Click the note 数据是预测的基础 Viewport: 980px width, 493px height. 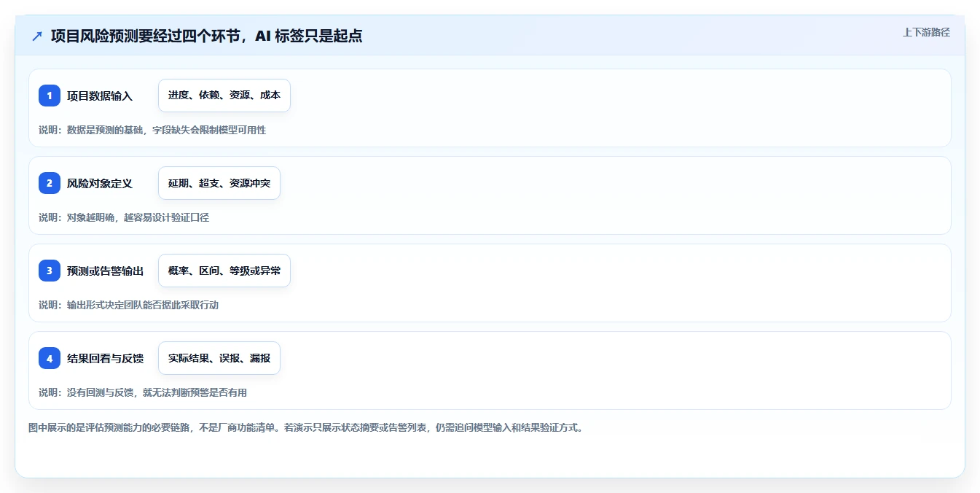pyautogui.click(x=105, y=130)
